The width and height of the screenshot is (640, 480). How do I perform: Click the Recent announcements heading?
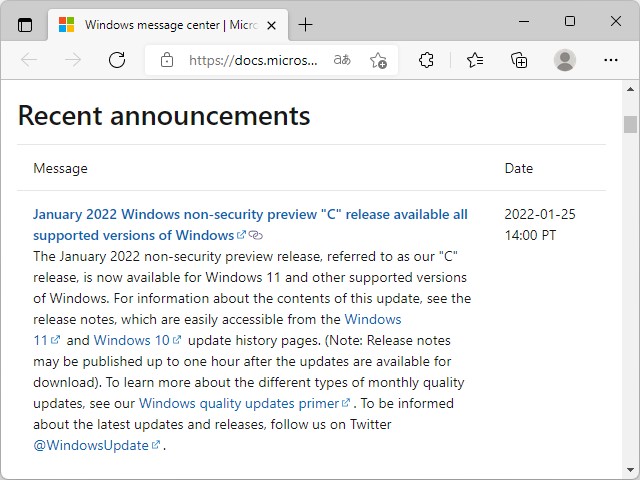click(x=164, y=116)
